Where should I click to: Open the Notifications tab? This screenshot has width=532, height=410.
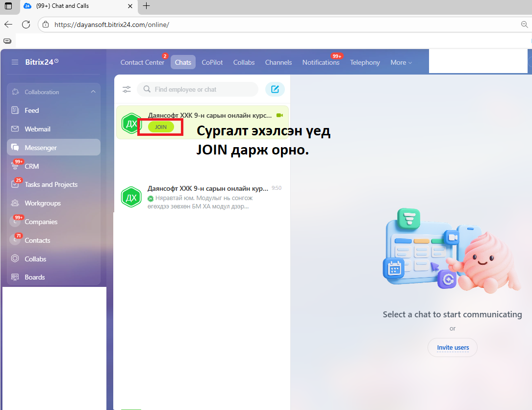pyautogui.click(x=321, y=62)
